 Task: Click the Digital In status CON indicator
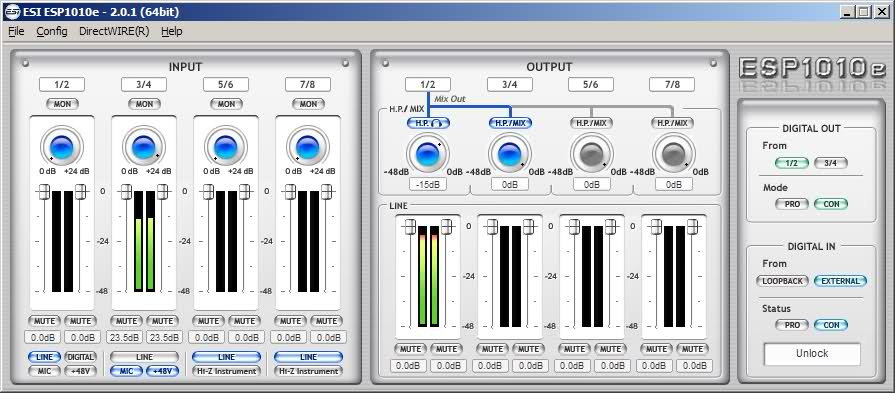831,325
